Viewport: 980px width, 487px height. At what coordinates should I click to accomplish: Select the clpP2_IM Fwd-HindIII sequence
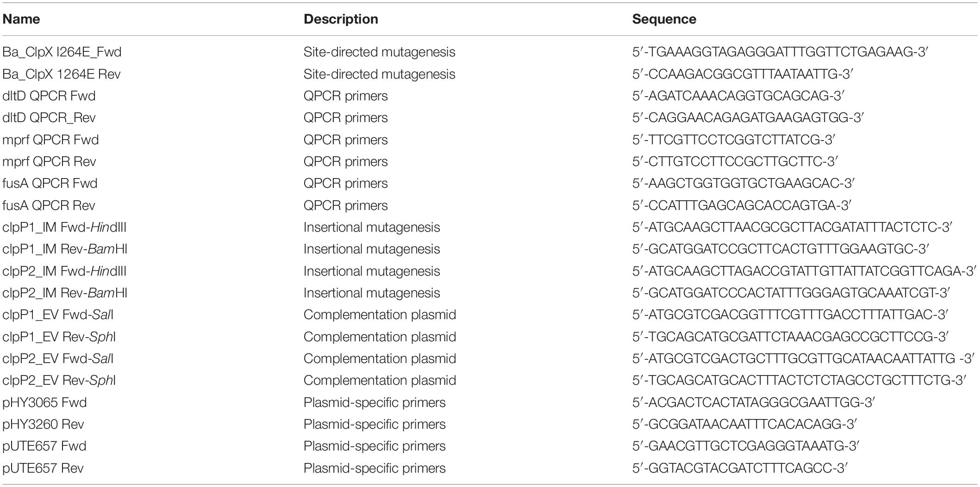pyautogui.click(x=804, y=271)
